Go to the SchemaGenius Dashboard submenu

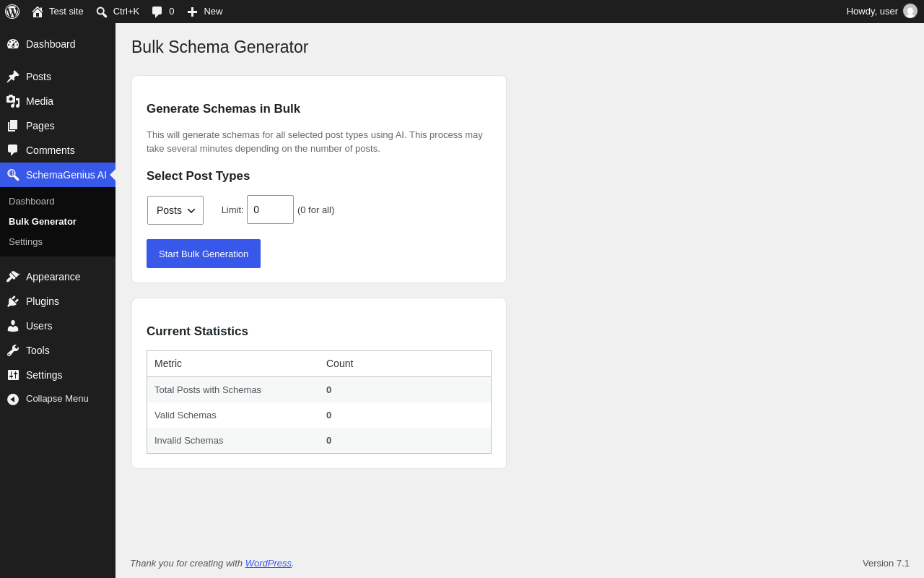click(32, 202)
